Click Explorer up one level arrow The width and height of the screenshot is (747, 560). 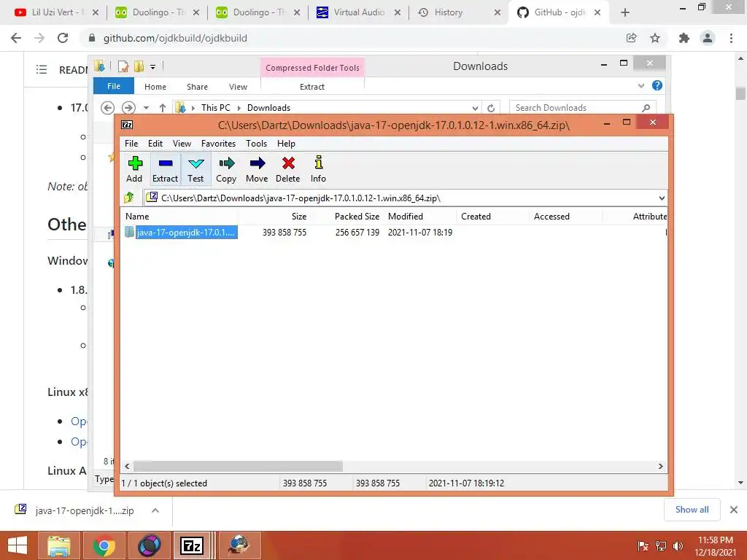click(163, 108)
